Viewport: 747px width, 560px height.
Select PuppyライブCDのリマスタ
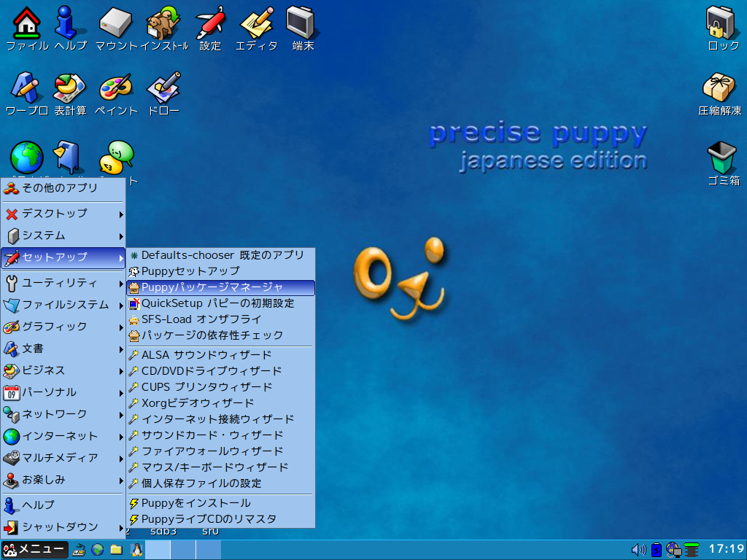coord(220,519)
